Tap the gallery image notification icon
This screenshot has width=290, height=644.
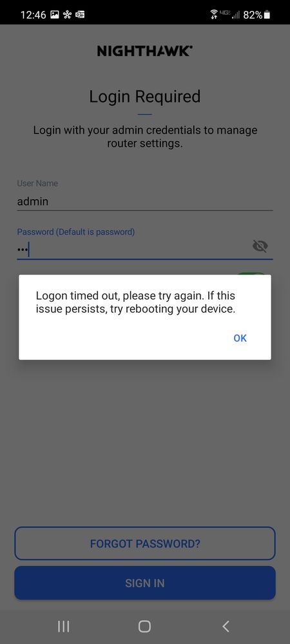tap(55, 15)
